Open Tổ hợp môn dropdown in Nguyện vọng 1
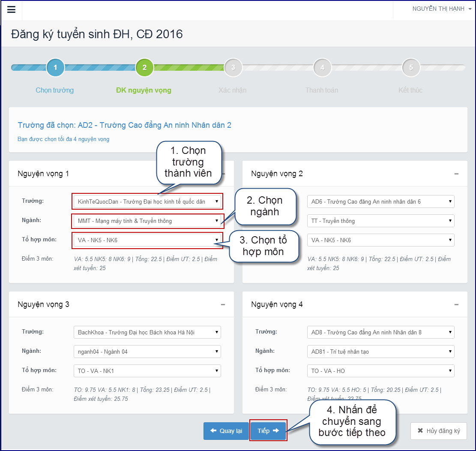476x451 pixels. [x=147, y=240]
